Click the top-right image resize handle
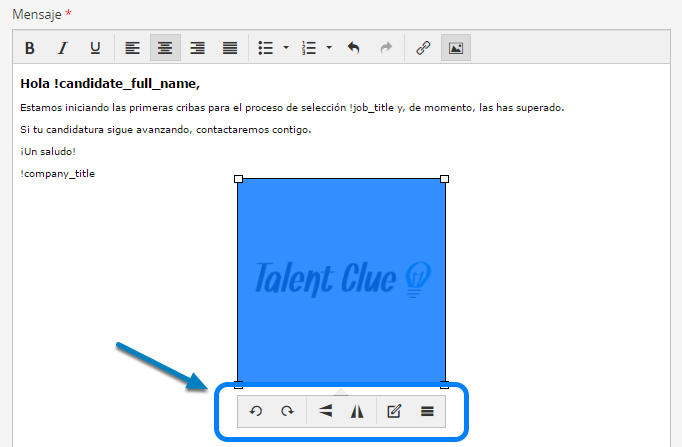Screen dimensions: 682x447 coord(444,179)
